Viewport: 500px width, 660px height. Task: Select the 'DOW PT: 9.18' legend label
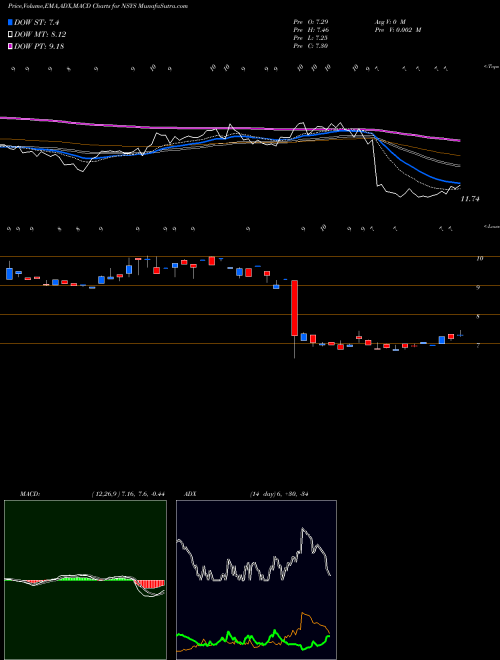point(39,46)
